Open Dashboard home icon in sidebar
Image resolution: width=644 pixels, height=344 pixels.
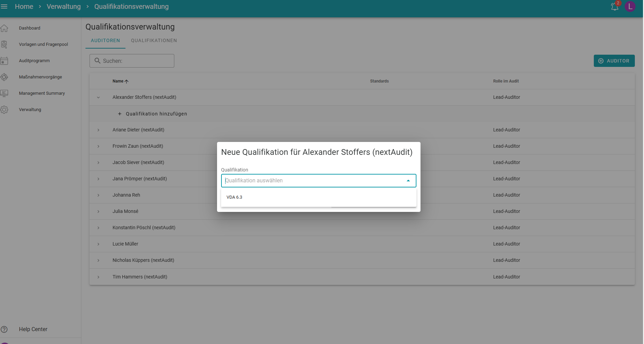[4, 28]
